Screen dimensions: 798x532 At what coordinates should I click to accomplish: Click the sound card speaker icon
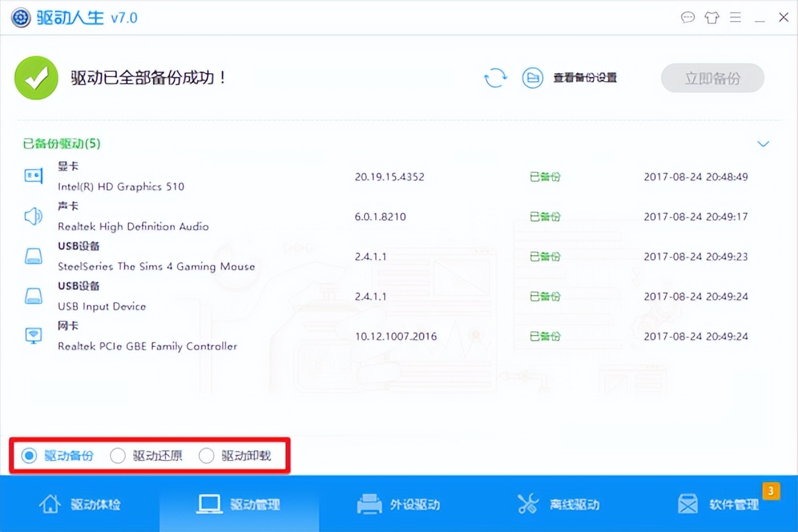[x=33, y=216]
